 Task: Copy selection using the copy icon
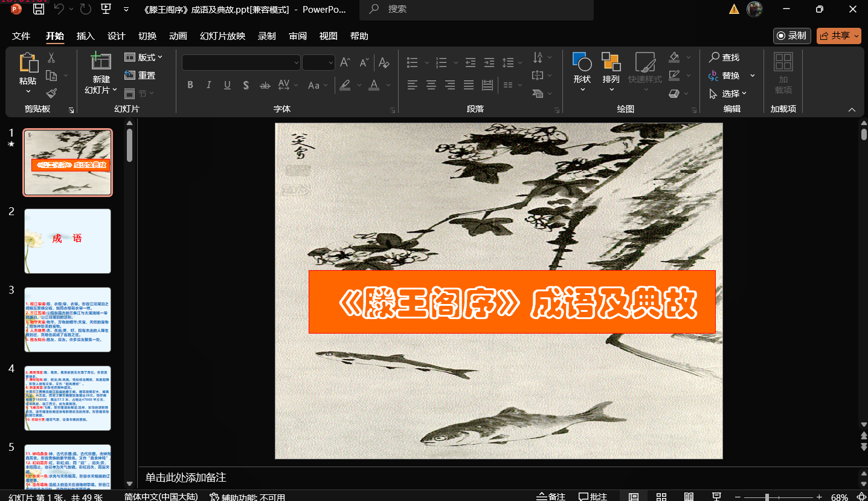pyautogui.click(x=52, y=76)
